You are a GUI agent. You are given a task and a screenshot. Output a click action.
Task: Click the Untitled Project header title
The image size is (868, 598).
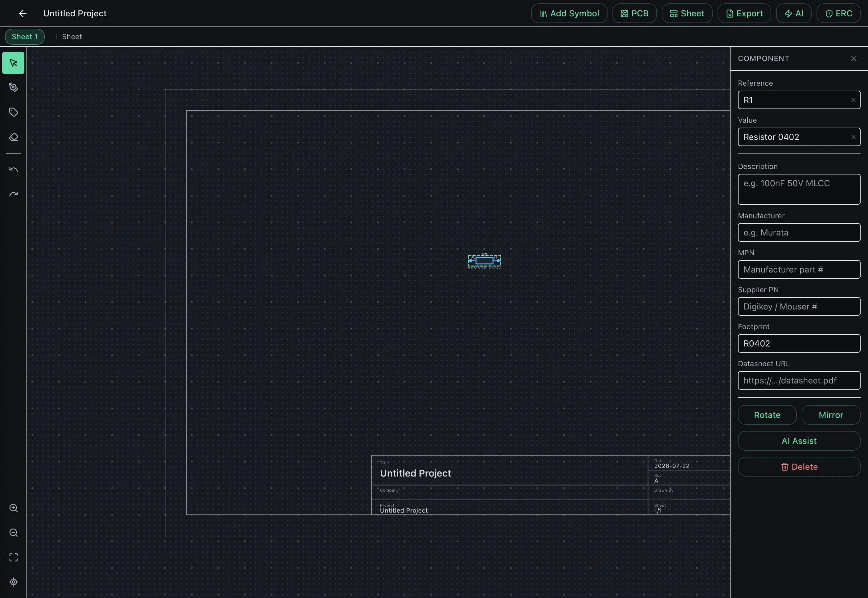pos(75,14)
